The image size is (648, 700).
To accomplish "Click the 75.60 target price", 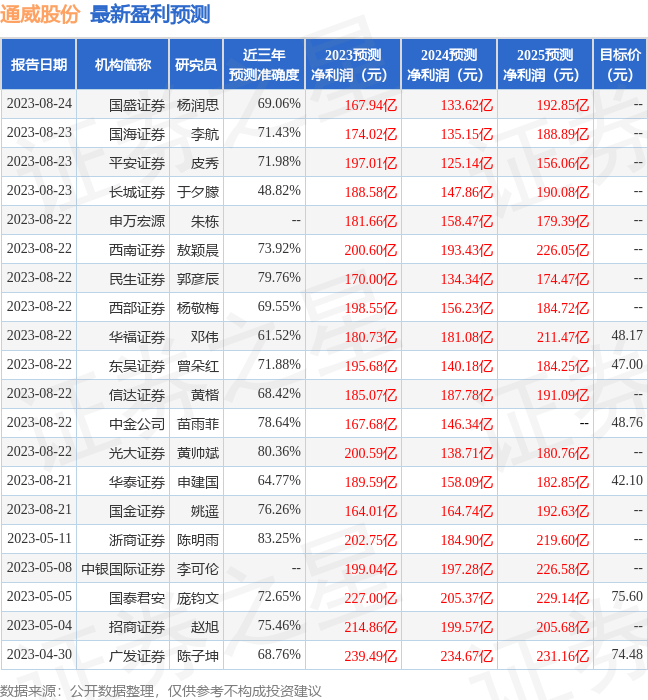I will pos(627,596).
